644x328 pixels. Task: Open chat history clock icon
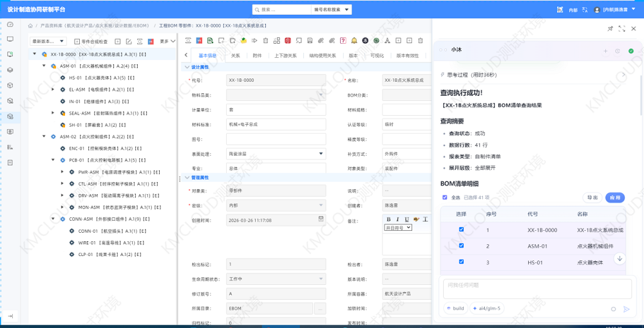(x=618, y=51)
